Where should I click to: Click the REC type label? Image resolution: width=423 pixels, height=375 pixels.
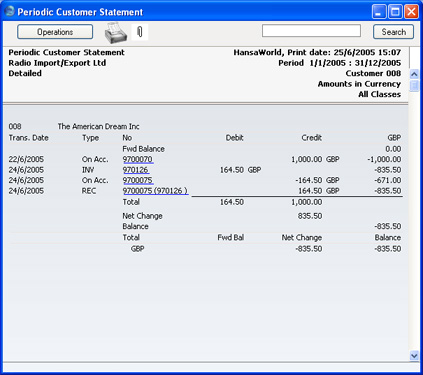(89, 191)
